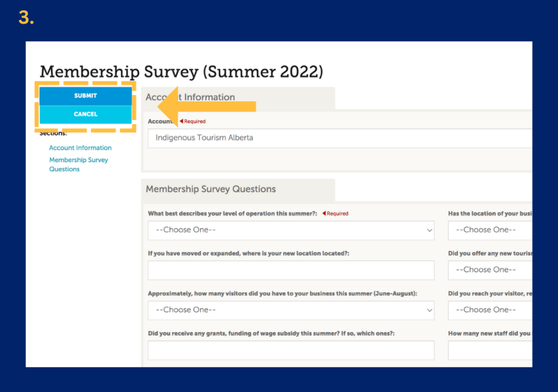Click the CANCEL button
558x392 pixels.
[x=86, y=114]
